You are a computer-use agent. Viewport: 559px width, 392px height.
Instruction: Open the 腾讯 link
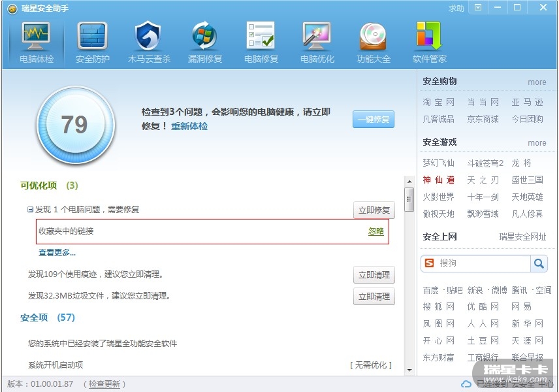[519, 290]
